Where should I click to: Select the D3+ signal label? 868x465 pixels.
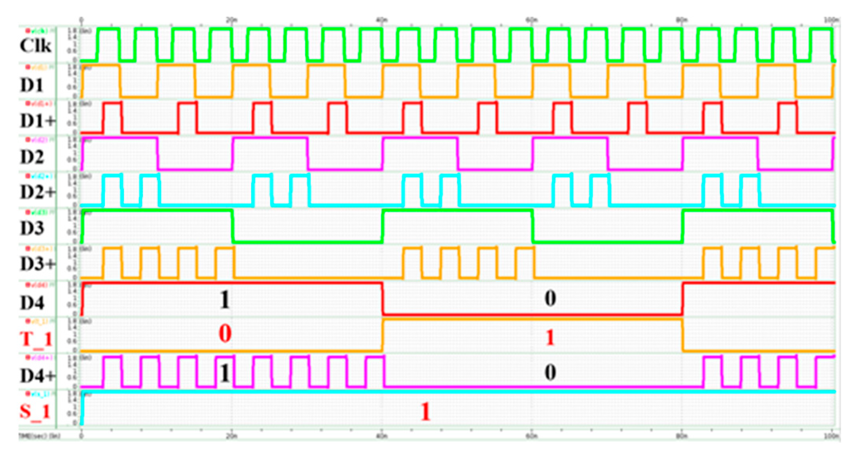(38, 264)
